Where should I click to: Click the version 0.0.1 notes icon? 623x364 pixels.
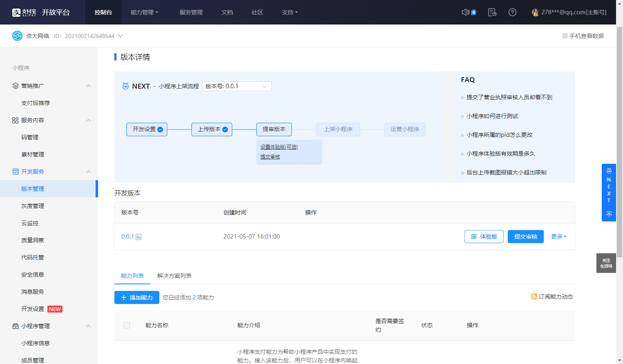pos(138,237)
